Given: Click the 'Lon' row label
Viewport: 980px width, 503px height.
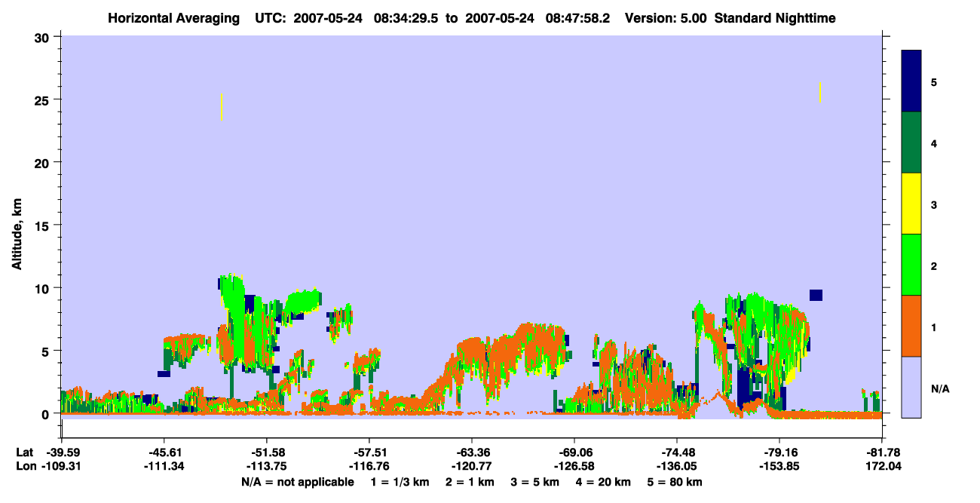Looking at the screenshot, I should [25, 466].
